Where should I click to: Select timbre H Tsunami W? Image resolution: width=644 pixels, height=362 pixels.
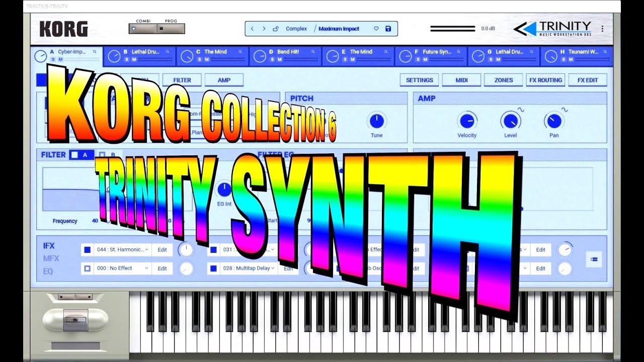(577, 56)
